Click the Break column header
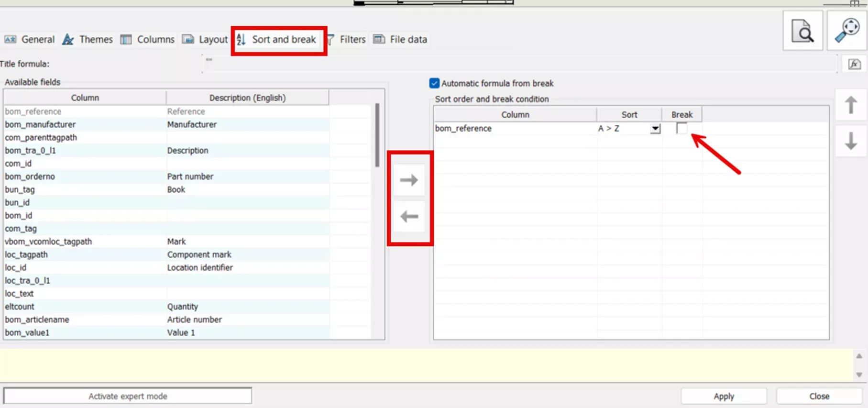The image size is (868, 408). coord(681,114)
